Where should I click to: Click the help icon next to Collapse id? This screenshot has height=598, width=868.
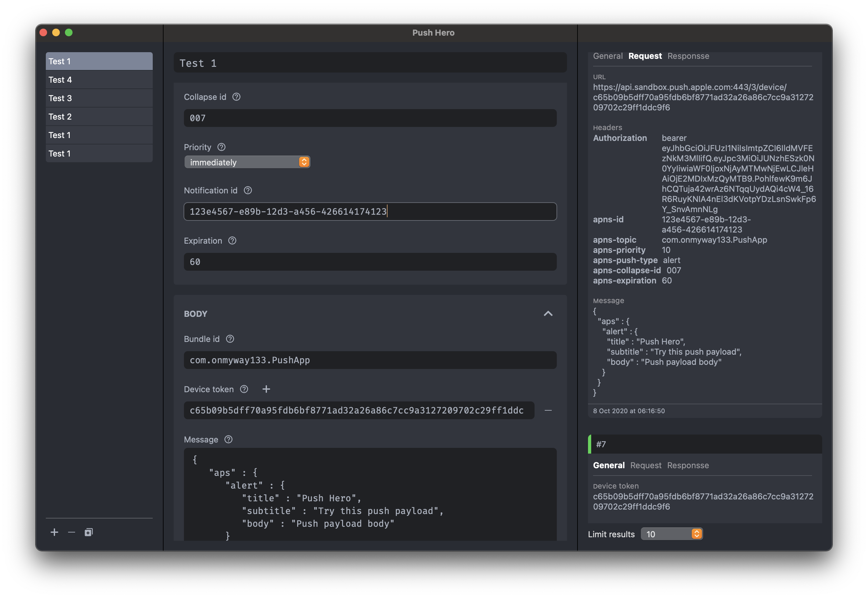(x=235, y=97)
